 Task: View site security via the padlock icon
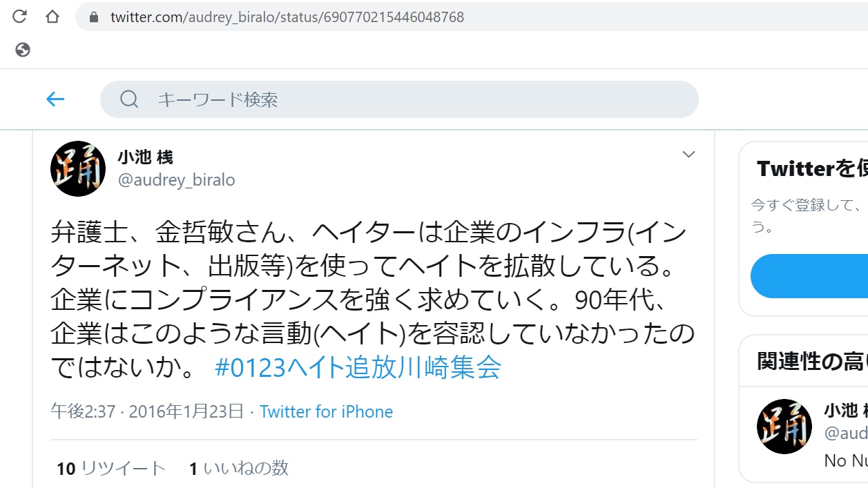[x=94, y=17]
